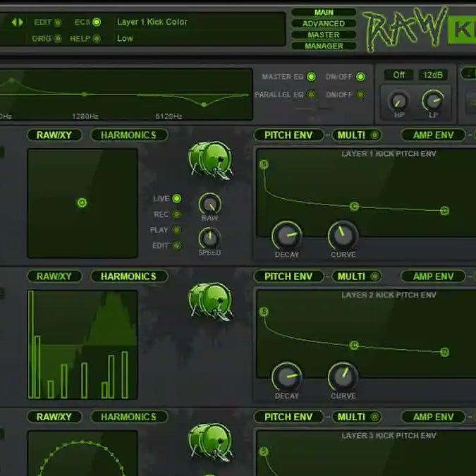Select Layer 2 HARMONICS tab
476x476 pixels.
point(129,276)
